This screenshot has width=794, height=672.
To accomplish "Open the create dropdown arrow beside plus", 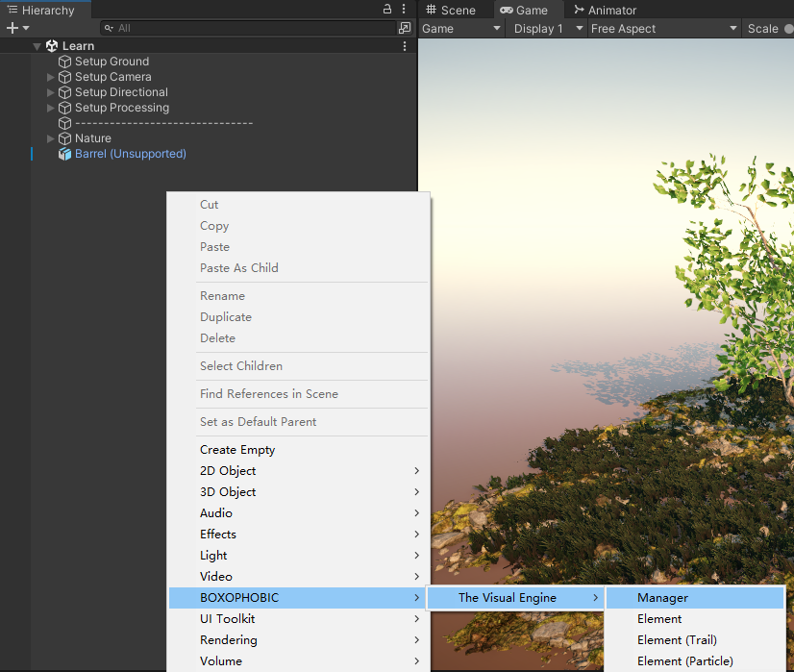I will [26, 28].
